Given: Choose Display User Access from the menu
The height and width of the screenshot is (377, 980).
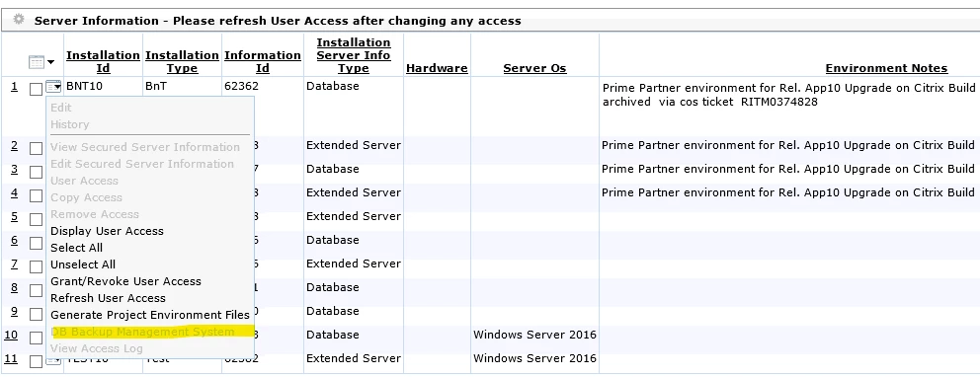Looking at the screenshot, I should click(x=107, y=231).
